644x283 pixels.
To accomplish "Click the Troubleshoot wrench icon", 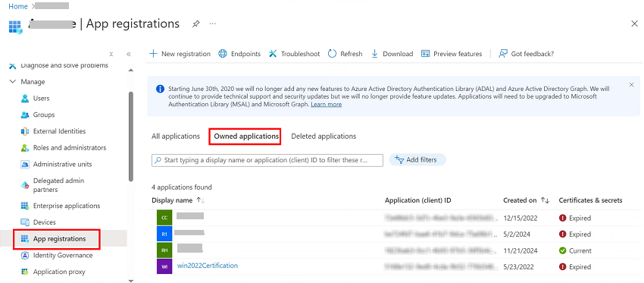I will pos(273,54).
